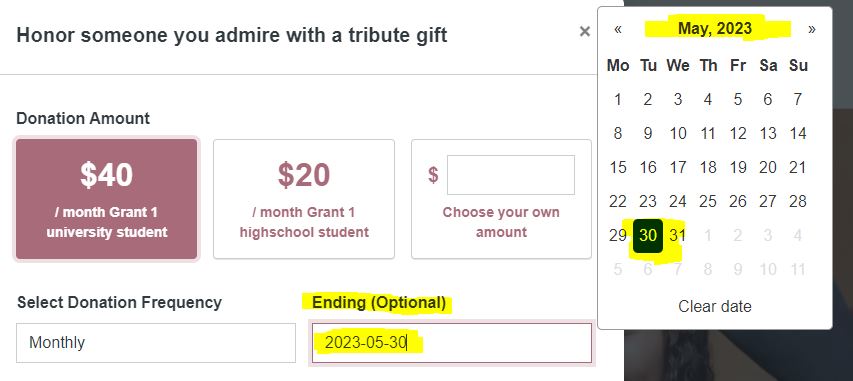
Task: Select May 28 in the Sunday column
Action: (x=798, y=201)
